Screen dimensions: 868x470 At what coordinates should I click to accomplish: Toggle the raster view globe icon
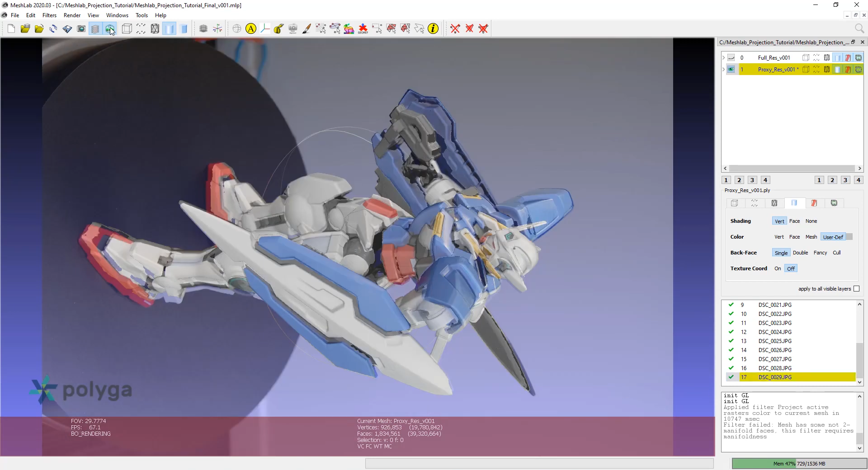[x=110, y=29]
